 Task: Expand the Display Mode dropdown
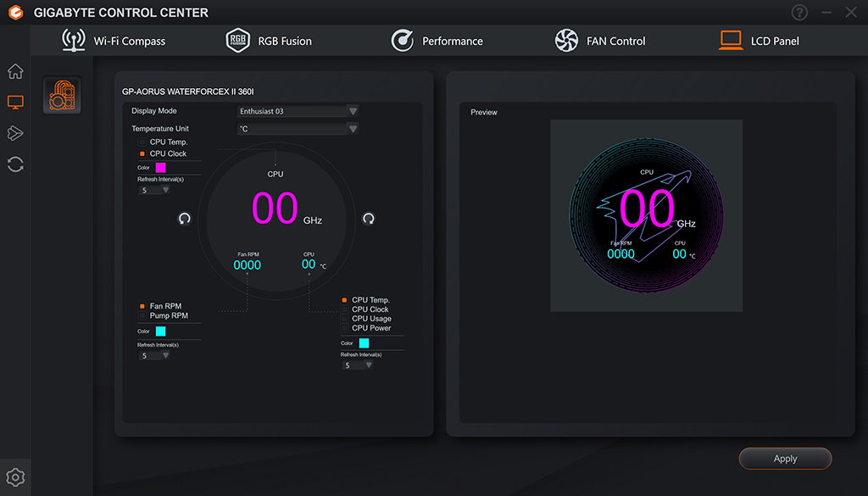tap(298, 111)
